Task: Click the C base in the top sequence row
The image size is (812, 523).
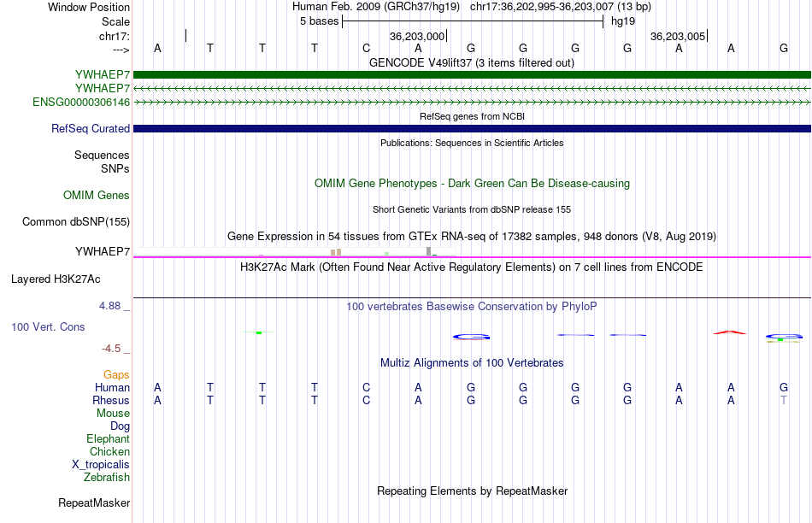Action: click(x=366, y=48)
